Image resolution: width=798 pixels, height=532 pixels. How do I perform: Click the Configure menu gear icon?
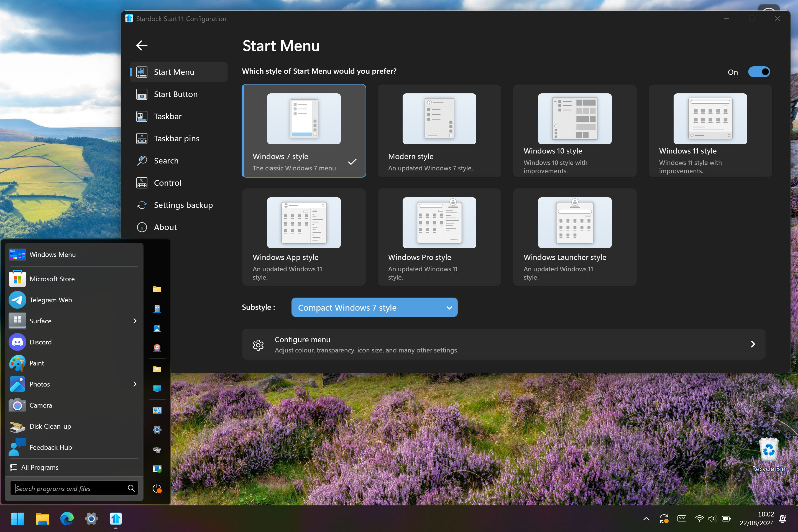pos(258,345)
